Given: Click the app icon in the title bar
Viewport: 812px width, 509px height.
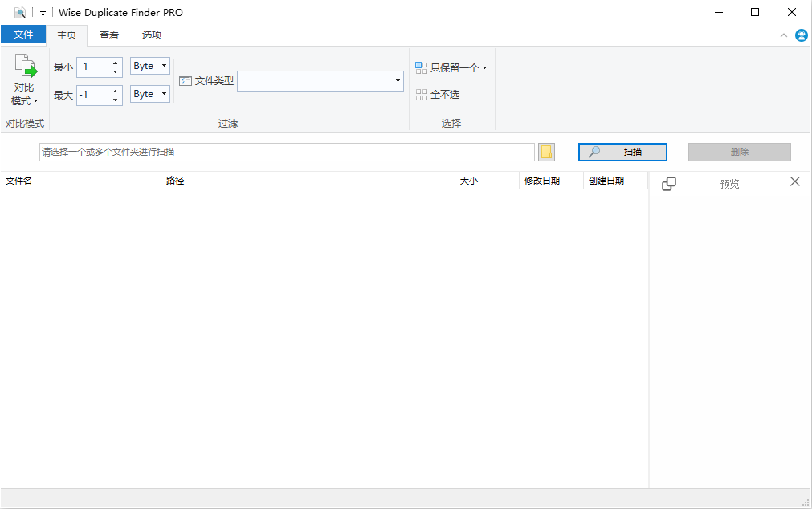Looking at the screenshot, I should (20, 12).
